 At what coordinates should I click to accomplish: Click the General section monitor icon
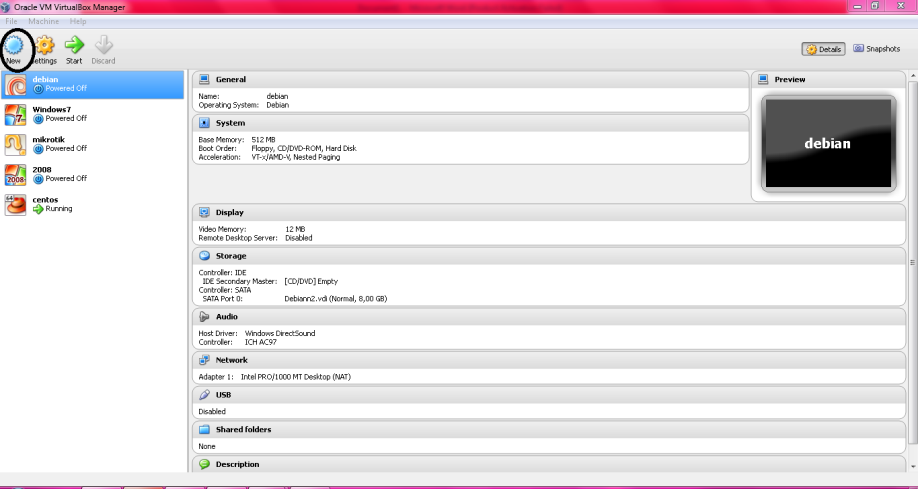click(204, 79)
